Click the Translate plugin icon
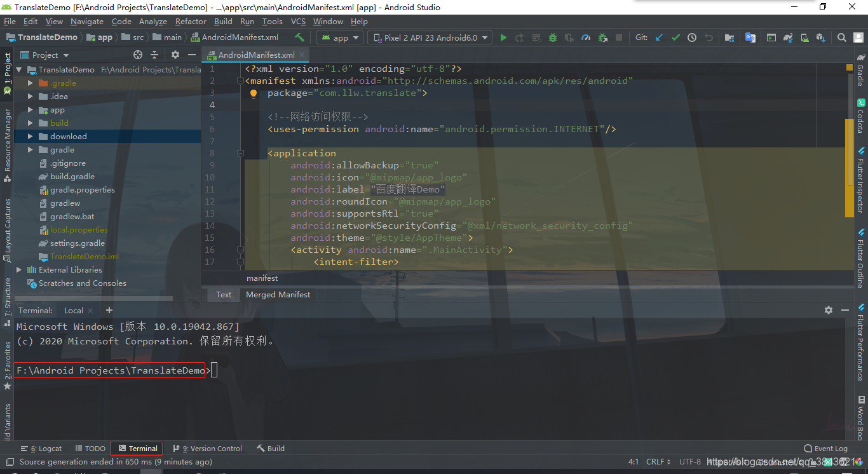 tap(750, 37)
